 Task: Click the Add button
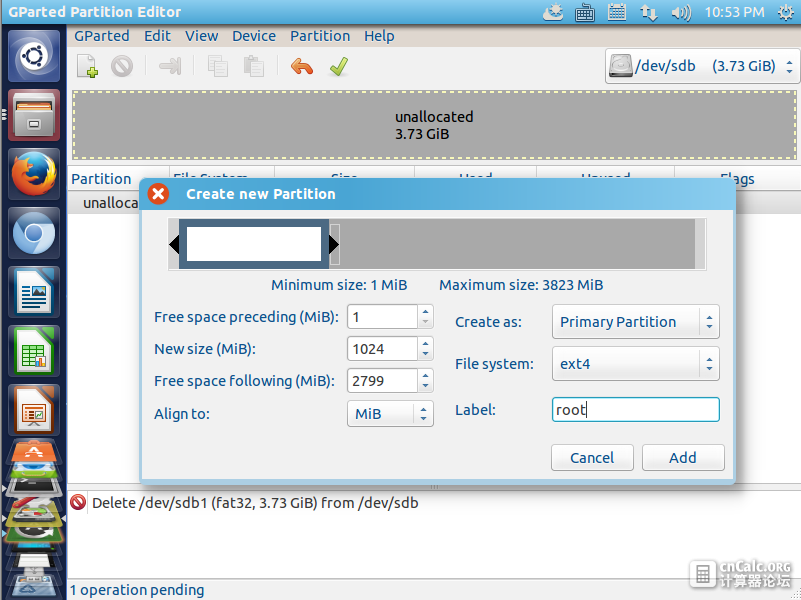coord(683,458)
